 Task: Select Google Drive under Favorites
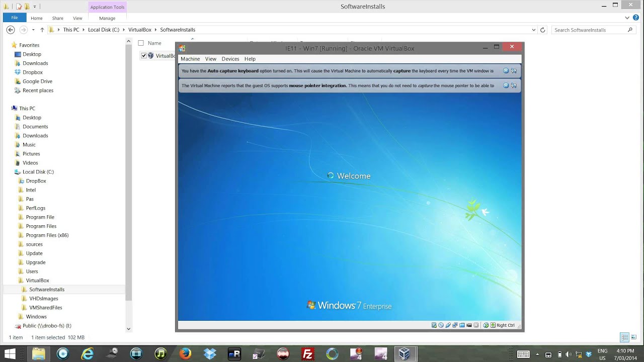(37, 81)
